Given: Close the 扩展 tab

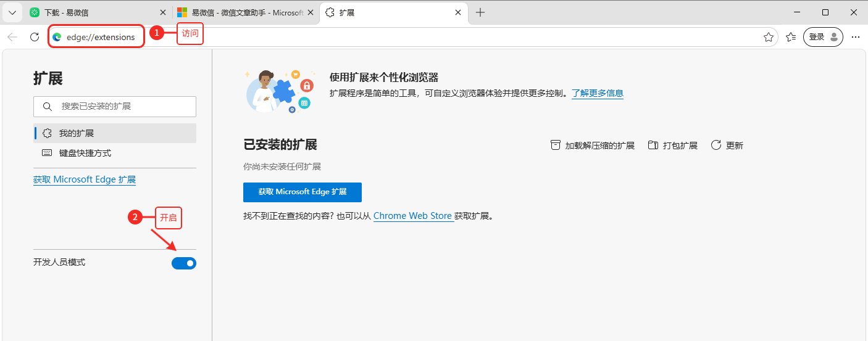Looking at the screenshot, I should coord(458,12).
